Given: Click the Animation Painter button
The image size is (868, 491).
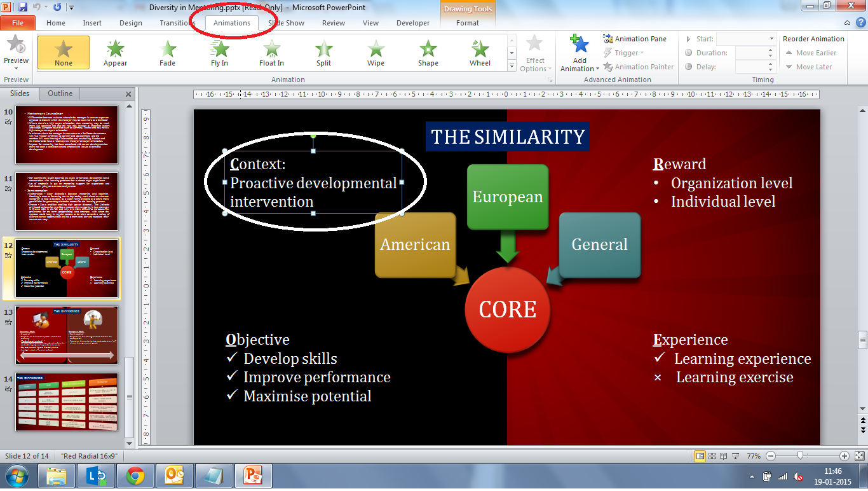Looking at the screenshot, I should coord(639,67).
